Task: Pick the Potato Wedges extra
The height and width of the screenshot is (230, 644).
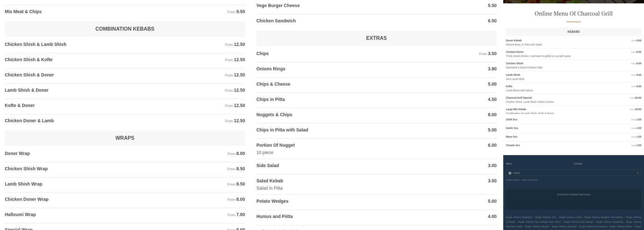Action: point(272,201)
